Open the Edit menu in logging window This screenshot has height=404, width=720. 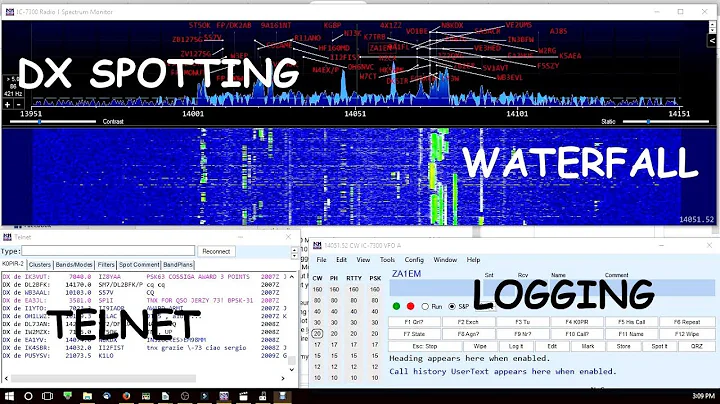[x=341, y=260]
